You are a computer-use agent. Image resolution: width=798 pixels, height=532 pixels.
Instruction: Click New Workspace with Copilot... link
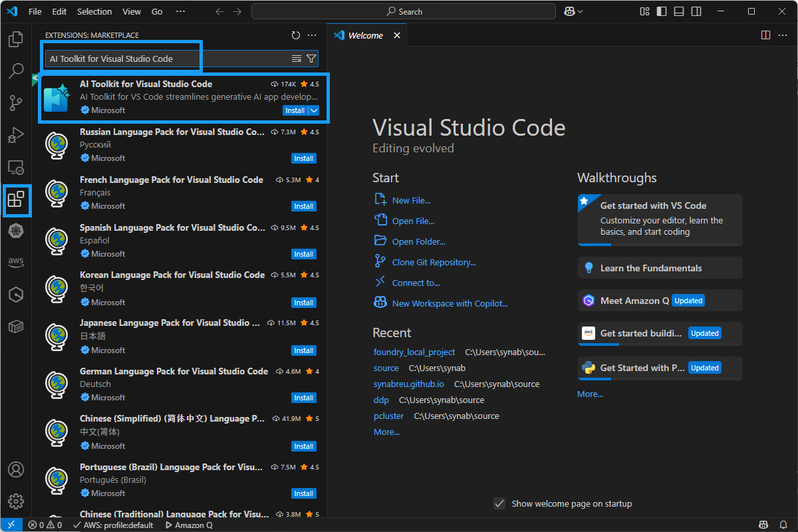[x=450, y=303]
